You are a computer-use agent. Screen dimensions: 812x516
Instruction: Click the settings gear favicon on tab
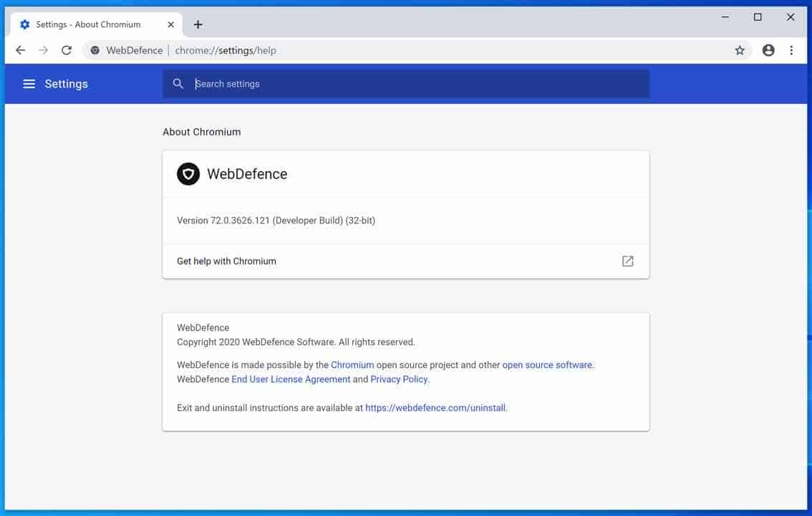pyautogui.click(x=24, y=24)
